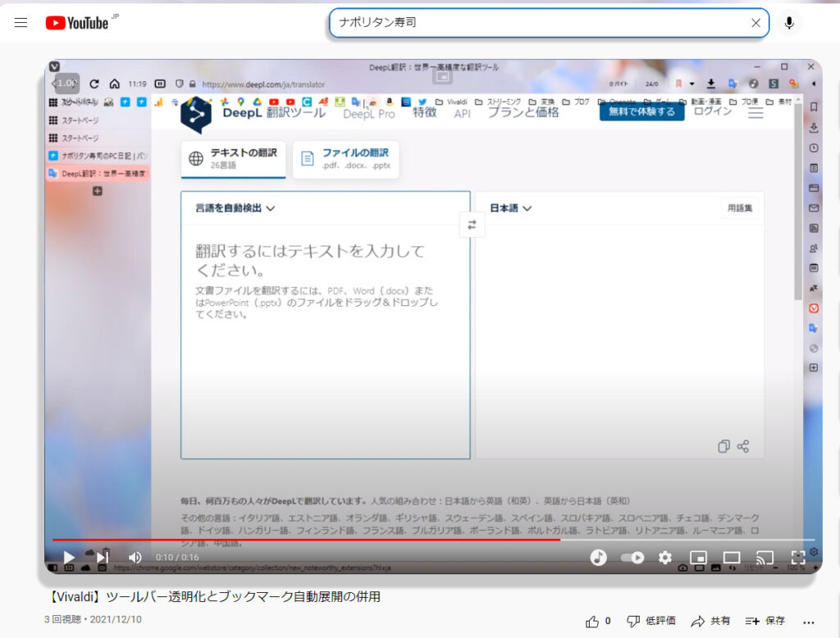Switch to miniplayer mode
Viewport: 840px width, 638px height.
[698, 558]
